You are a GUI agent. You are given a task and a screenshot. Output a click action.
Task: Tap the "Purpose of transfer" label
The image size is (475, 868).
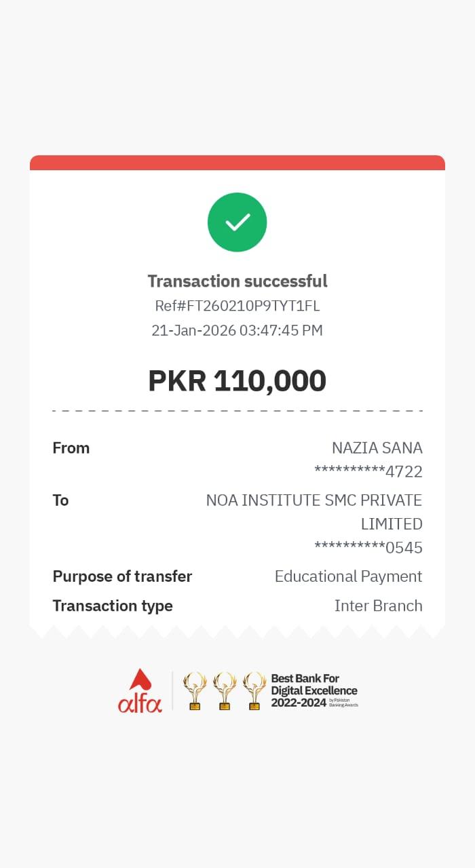coord(122,576)
